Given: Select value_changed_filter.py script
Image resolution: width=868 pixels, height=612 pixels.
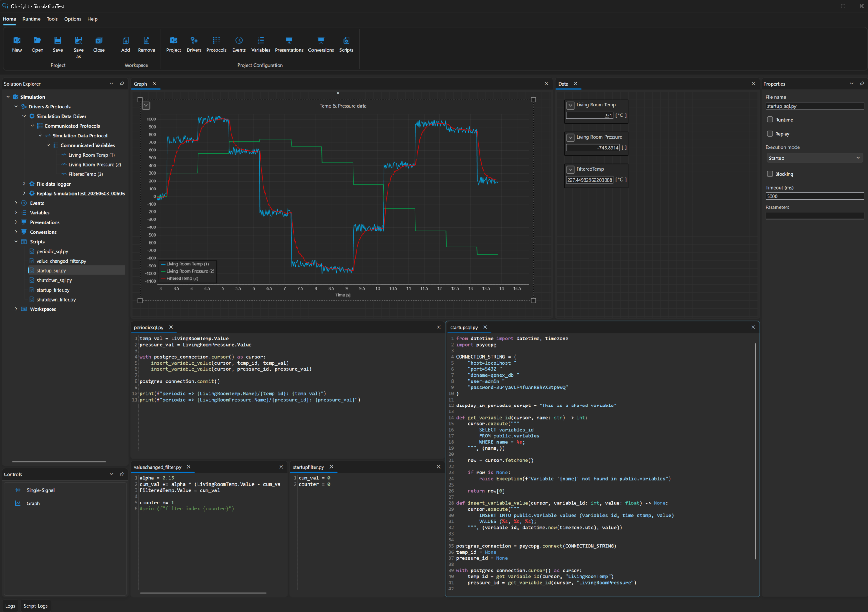Looking at the screenshot, I should pyautogui.click(x=61, y=261).
